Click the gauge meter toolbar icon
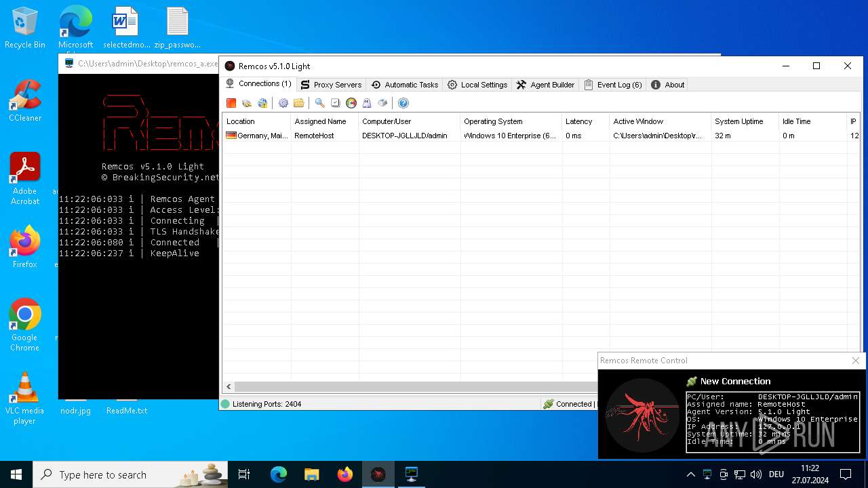The height and width of the screenshot is (488, 868). (x=351, y=103)
